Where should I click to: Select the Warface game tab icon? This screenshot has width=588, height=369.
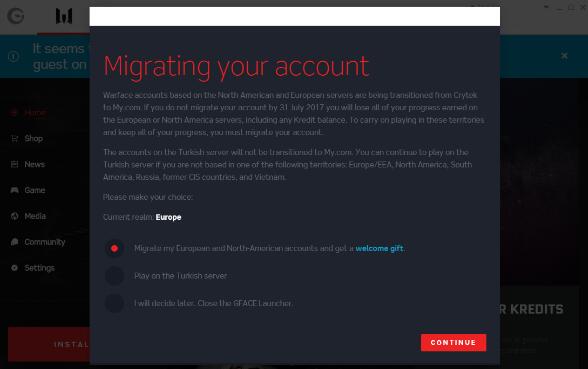click(64, 16)
